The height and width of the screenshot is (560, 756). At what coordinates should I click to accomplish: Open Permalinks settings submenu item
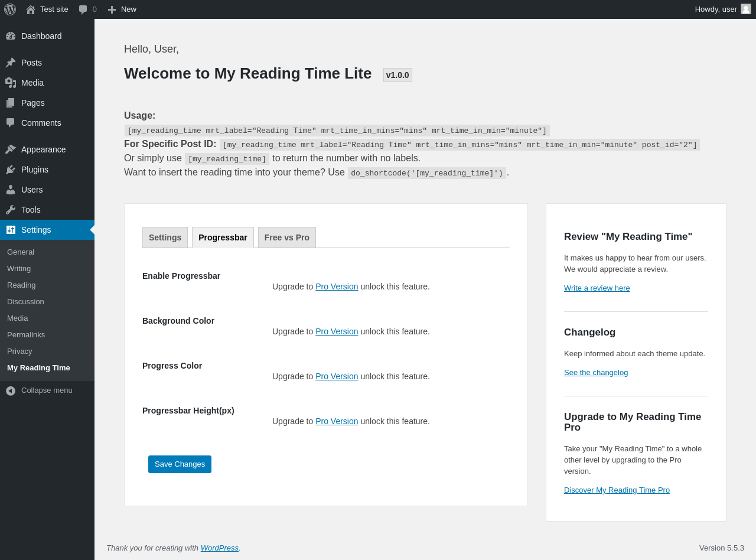tap(26, 335)
